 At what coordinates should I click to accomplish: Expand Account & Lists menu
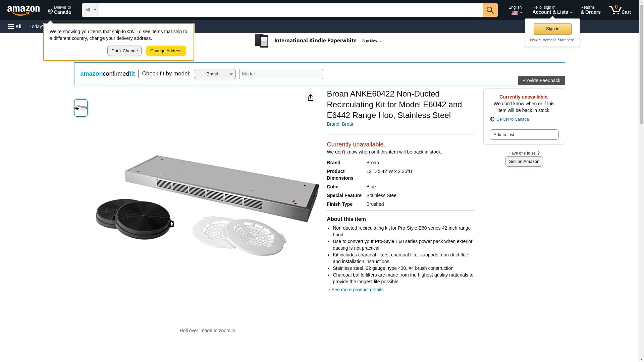(552, 10)
